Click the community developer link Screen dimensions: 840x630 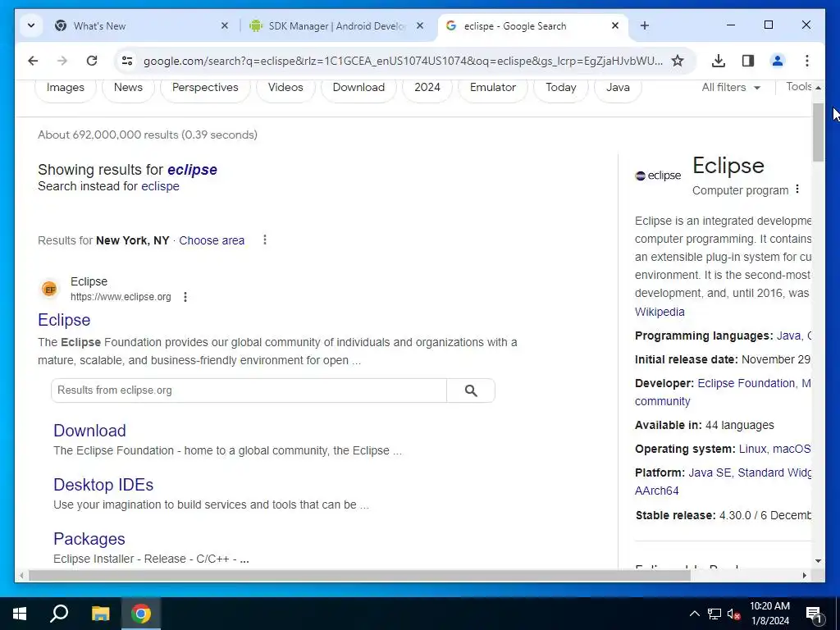coord(662,401)
